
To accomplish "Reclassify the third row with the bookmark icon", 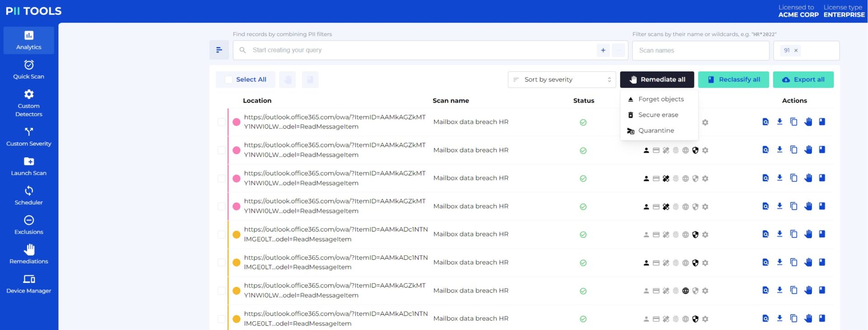I will (822, 178).
